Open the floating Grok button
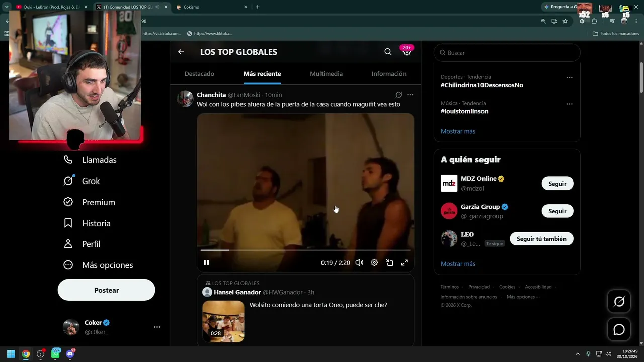 coord(619,302)
